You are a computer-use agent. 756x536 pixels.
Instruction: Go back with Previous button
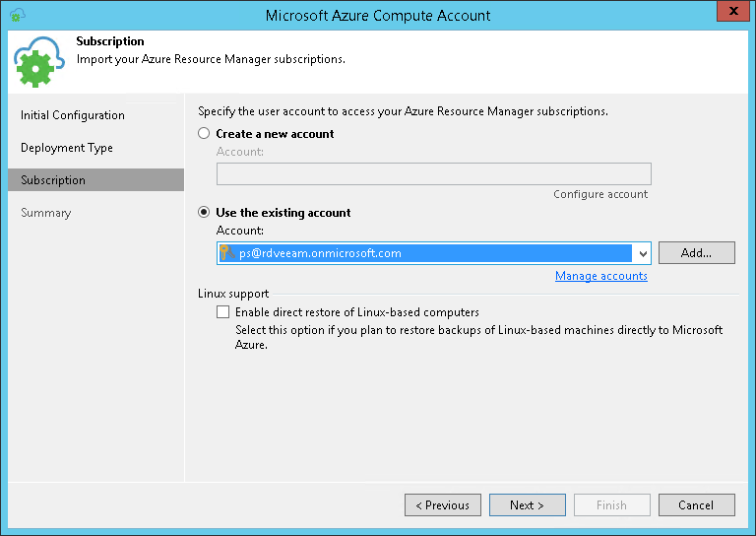pos(442,505)
